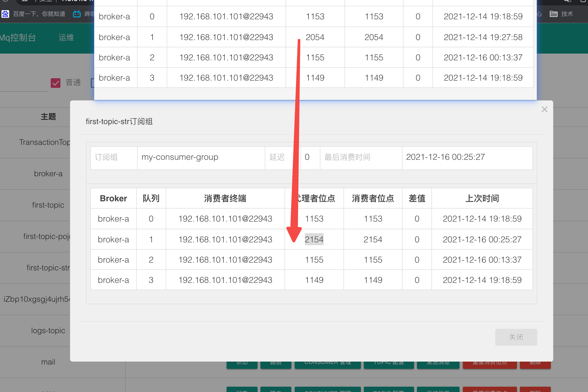588x392 pixels.
Task: Click red 重置消费位点 button in mail row
Action: click(490, 364)
